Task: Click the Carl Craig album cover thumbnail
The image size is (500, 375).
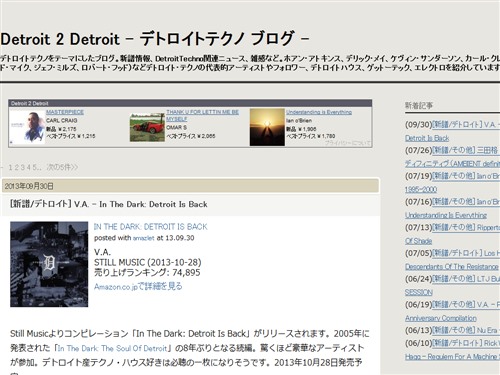Action: click(x=27, y=127)
